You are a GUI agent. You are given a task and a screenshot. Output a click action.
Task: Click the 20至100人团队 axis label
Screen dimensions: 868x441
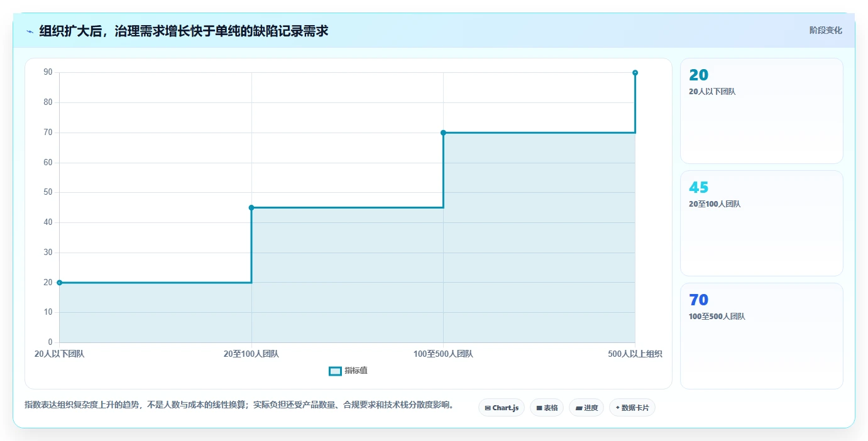(251, 354)
